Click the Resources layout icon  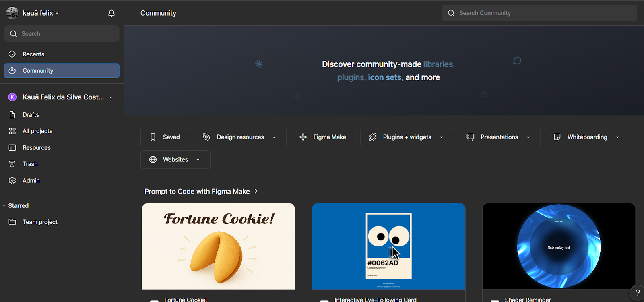pos(12,147)
